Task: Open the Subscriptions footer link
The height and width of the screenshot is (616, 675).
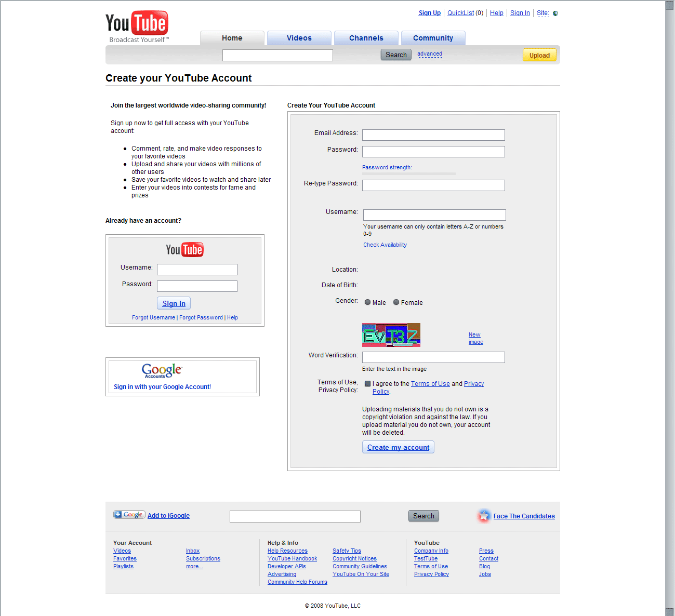Action: point(203,559)
